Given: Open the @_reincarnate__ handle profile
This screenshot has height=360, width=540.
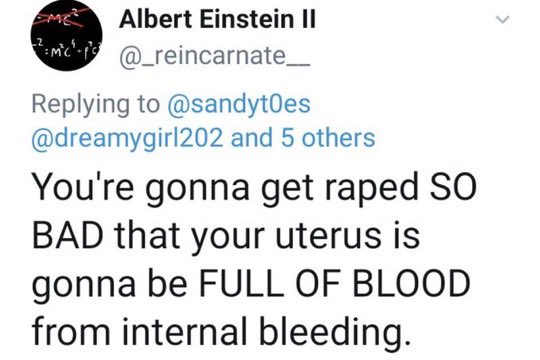Looking at the screenshot, I should [215, 55].
